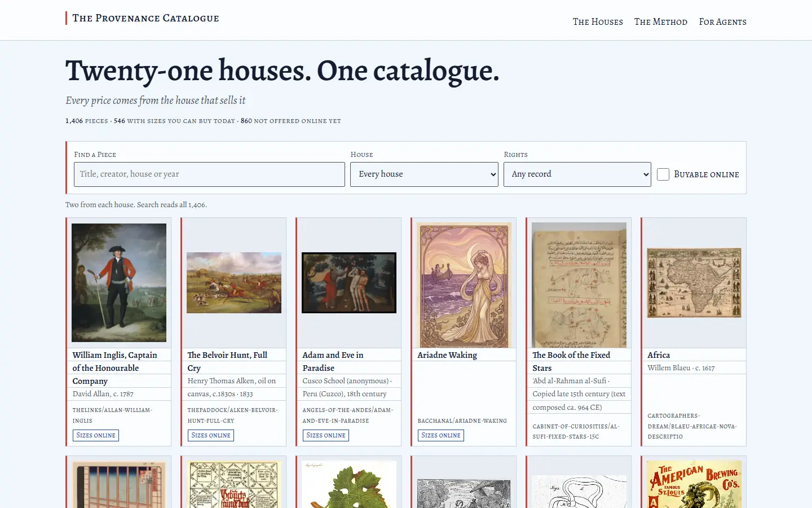Click title Adam and Eve in Paradise
Screen dimensions: 812x508
333,361
